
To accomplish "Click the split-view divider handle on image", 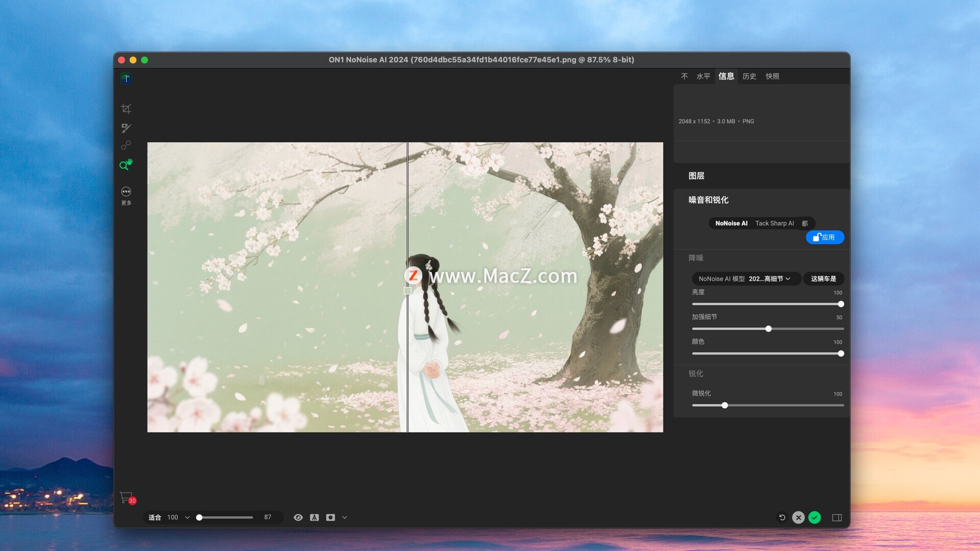I will (407, 291).
